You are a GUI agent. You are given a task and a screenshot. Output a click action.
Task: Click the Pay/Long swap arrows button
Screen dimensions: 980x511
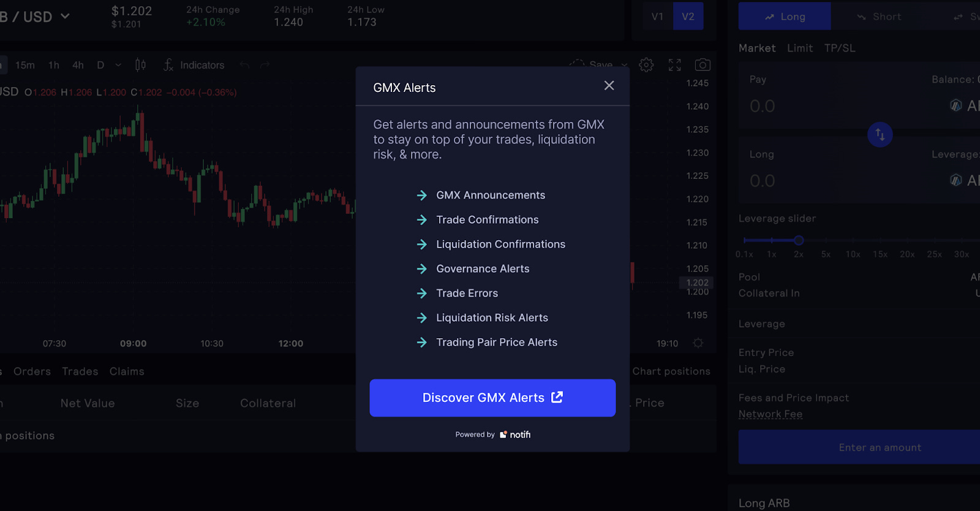[880, 134]
